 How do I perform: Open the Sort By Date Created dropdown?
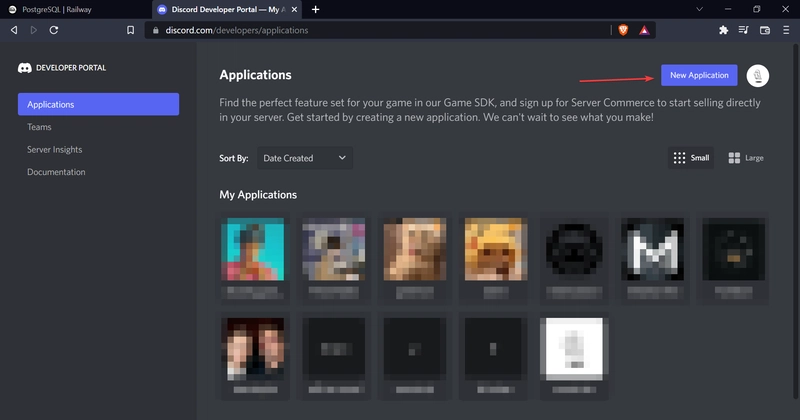(x=305, y=158)
